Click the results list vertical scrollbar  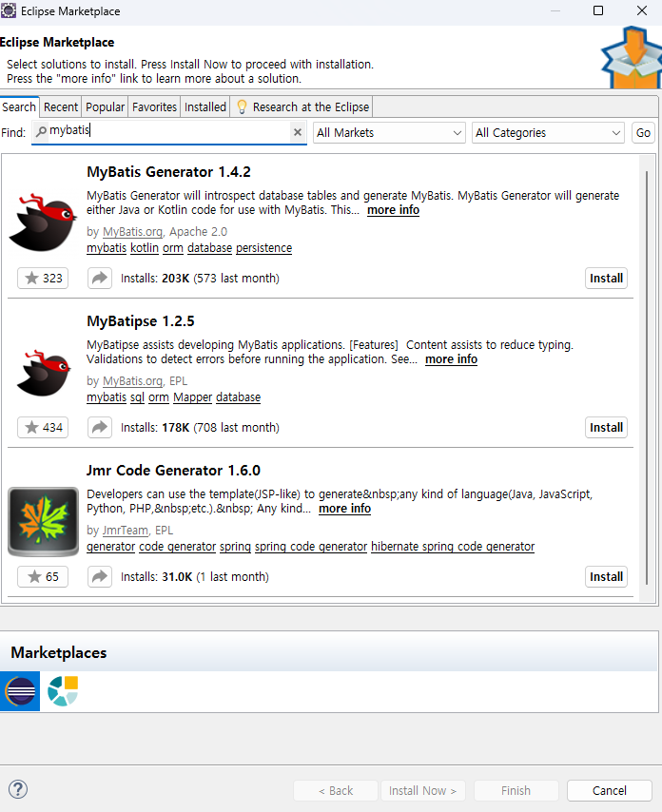647,378
